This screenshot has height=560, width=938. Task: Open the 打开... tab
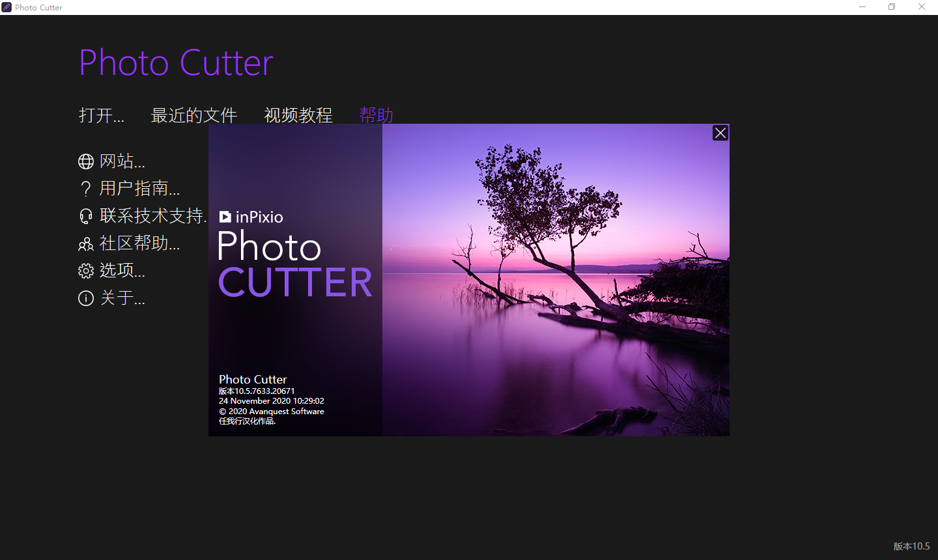point(101,115)
